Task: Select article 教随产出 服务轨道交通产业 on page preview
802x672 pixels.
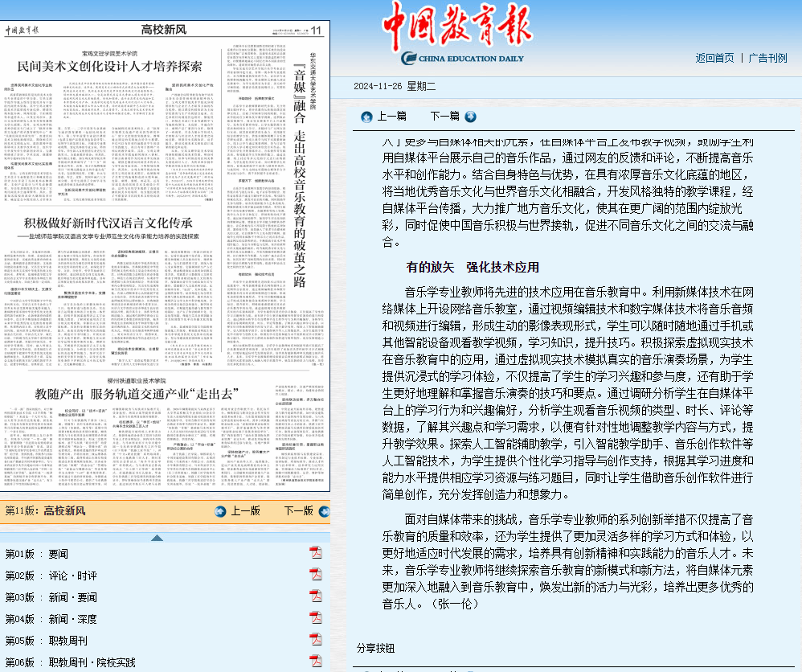Action: point(137,394)
